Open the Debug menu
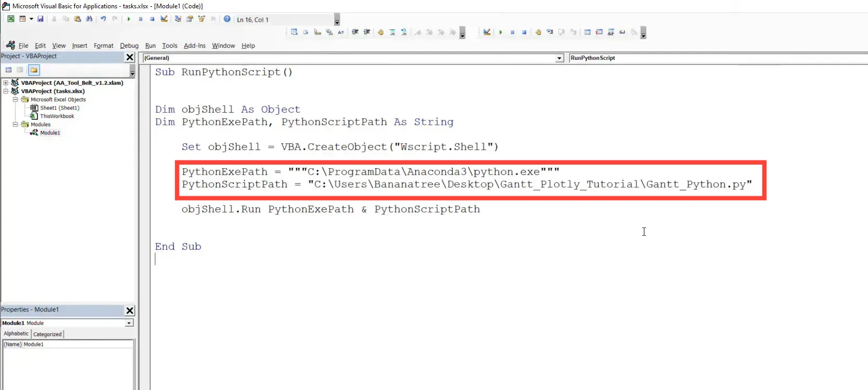This screenshot has width=868, height=390. pyautogui.click(x=129, y=46)
